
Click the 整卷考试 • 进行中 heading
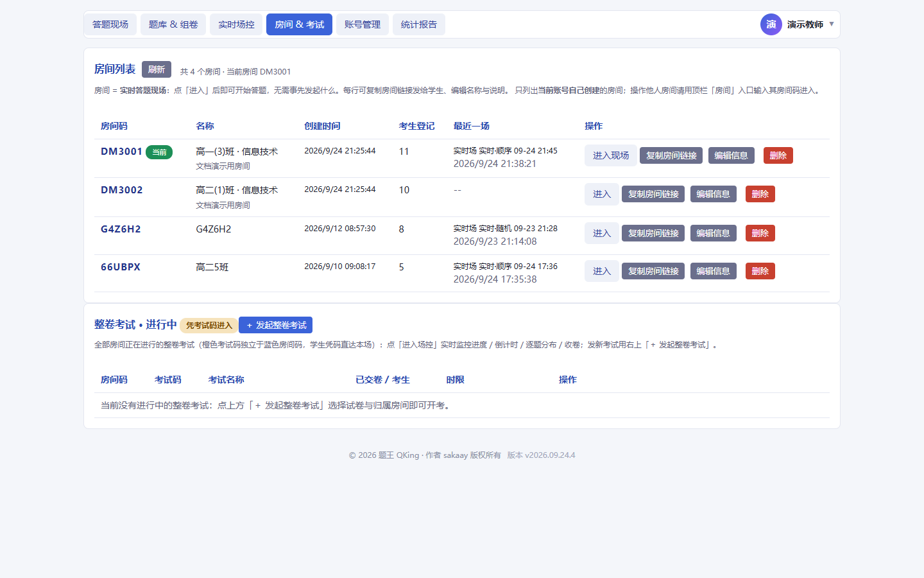click(x=135, y=325)
